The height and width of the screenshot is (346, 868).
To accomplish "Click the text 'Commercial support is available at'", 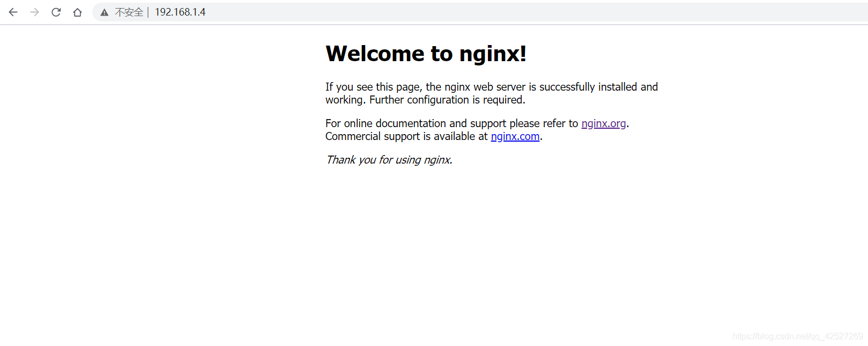I will coord(406,136).
